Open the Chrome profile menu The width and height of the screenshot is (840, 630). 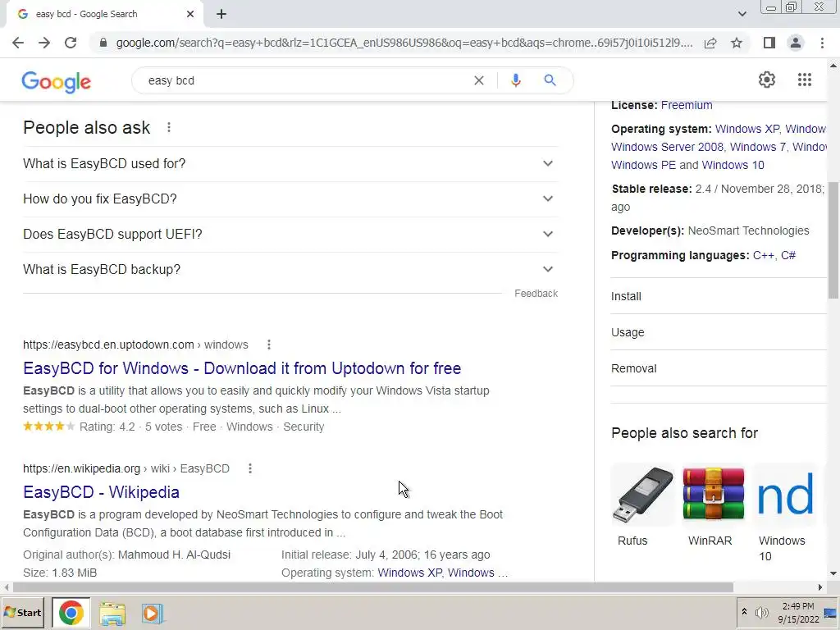click(796, 43)
